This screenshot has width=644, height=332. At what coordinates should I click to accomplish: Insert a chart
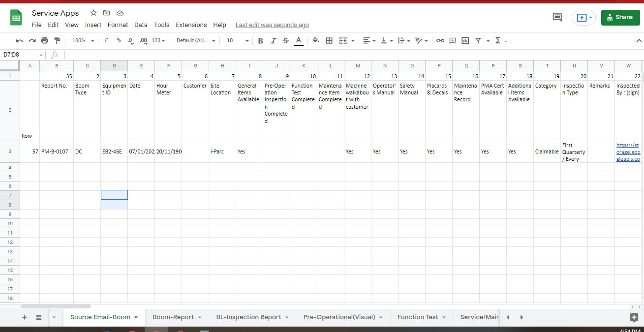[x=465, y=41]
